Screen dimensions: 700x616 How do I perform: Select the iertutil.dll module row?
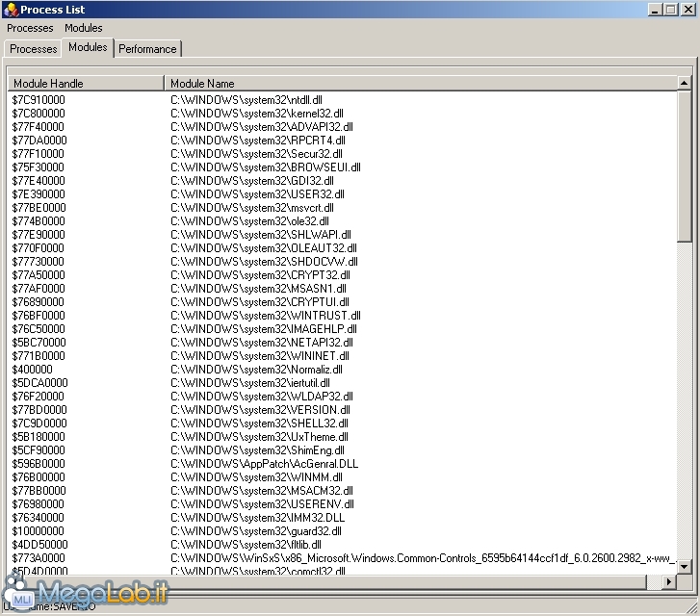coord(343,383)
